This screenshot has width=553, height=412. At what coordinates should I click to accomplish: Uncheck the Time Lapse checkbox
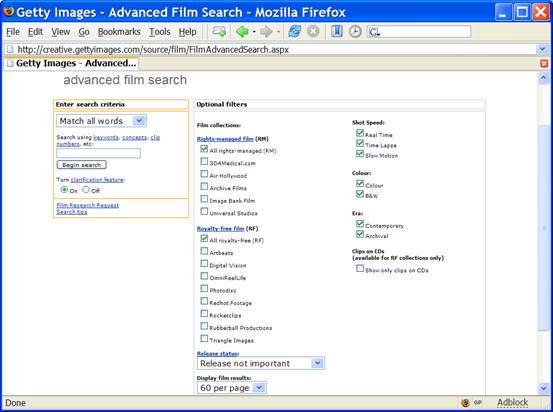click(360, 144)
